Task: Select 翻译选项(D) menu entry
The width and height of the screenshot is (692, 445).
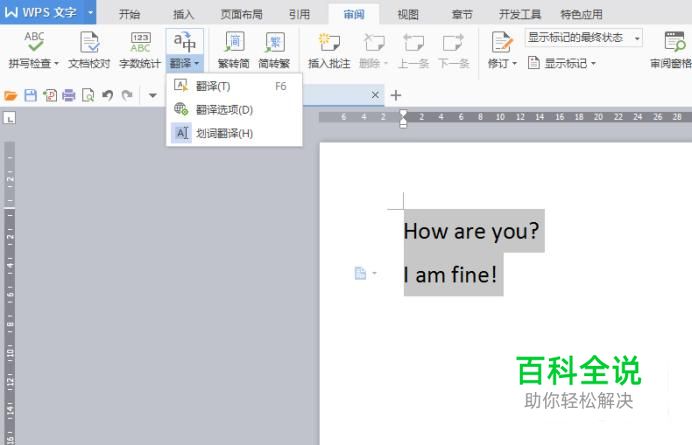Action: click(234, 109)
